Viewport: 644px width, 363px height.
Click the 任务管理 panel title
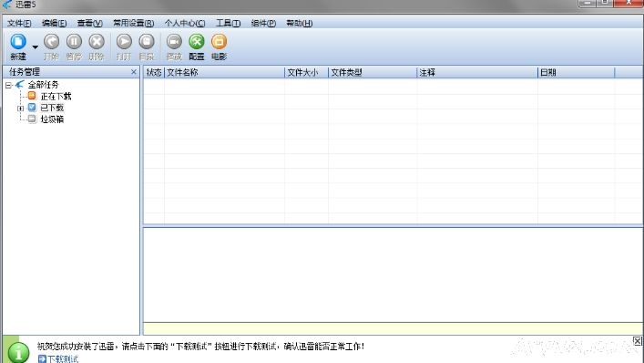click(25, 72)
